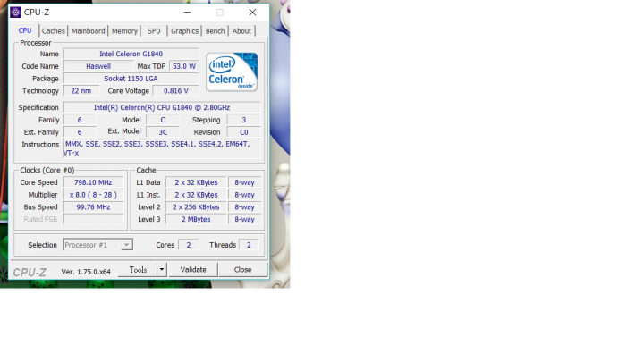
Task: Click the Model value C
Action: click(x=163, y=120)
